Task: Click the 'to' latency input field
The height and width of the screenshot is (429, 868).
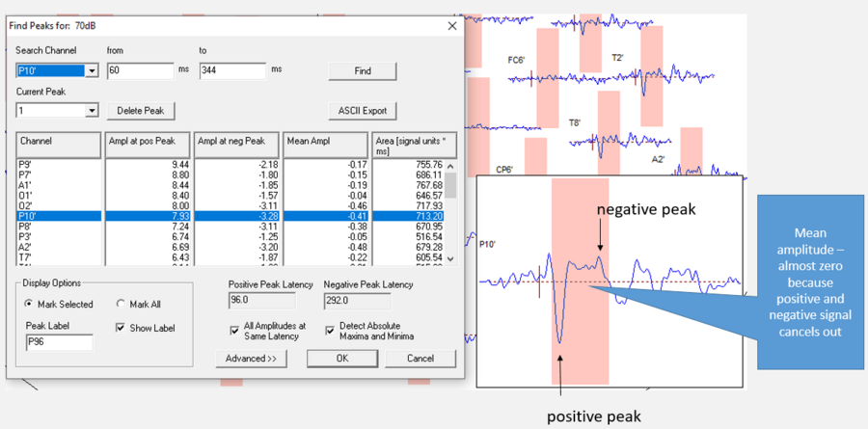Action: [x=231, y=70]
